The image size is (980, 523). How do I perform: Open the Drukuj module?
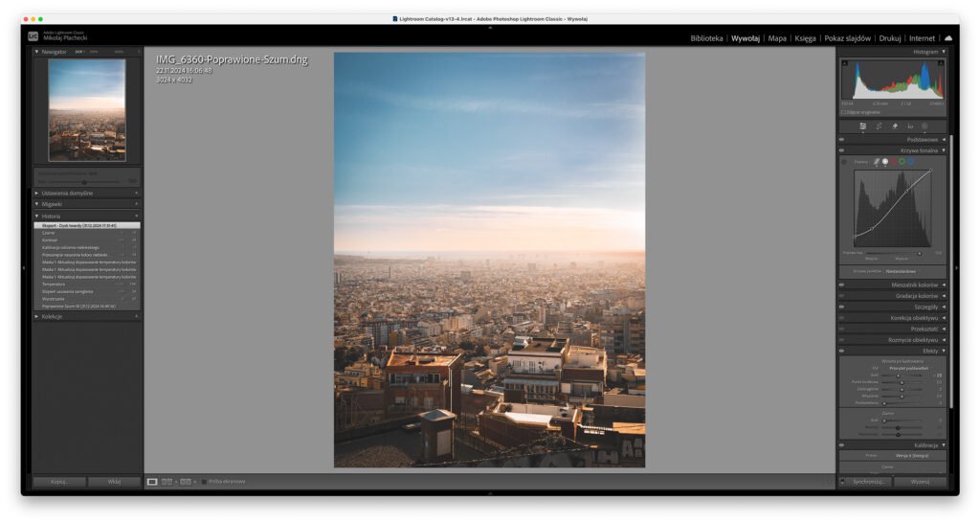coord(890,38)
